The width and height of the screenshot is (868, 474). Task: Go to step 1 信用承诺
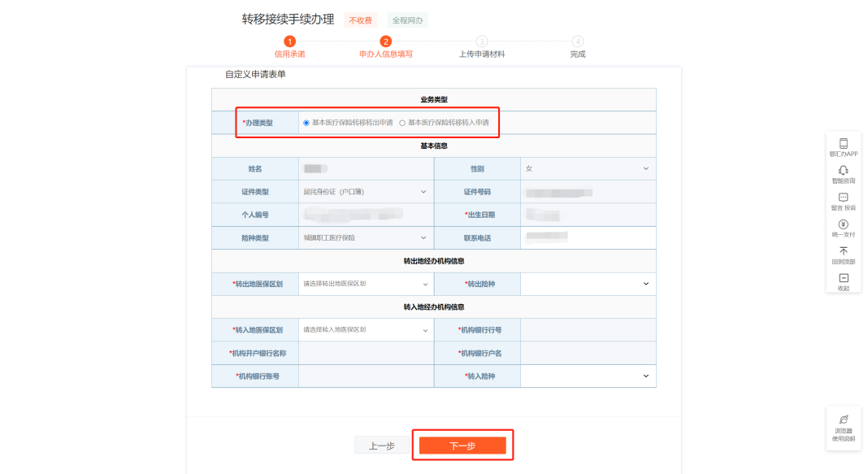(289, 47)
